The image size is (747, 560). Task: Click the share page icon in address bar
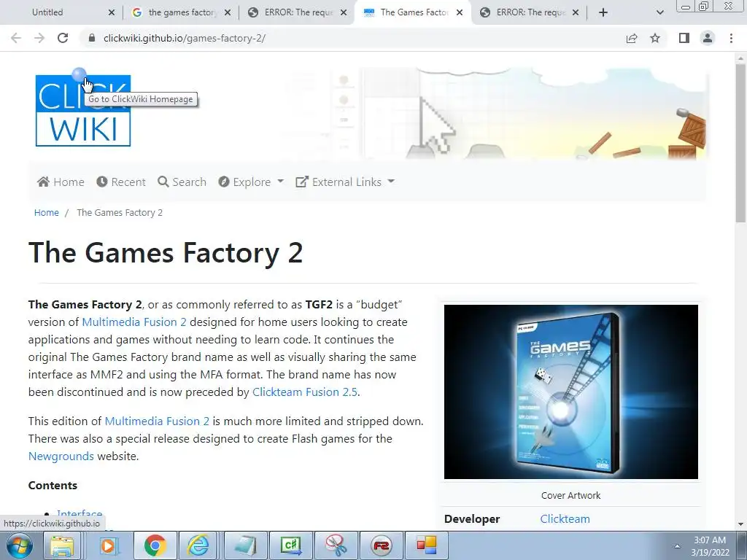(x=632, y=38)
